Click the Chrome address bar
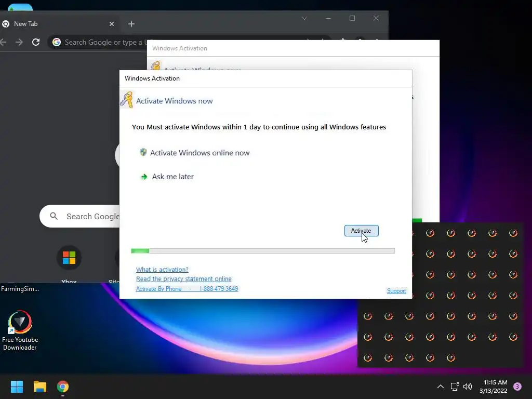The image size is (532, 399). (x=105, y=42)
